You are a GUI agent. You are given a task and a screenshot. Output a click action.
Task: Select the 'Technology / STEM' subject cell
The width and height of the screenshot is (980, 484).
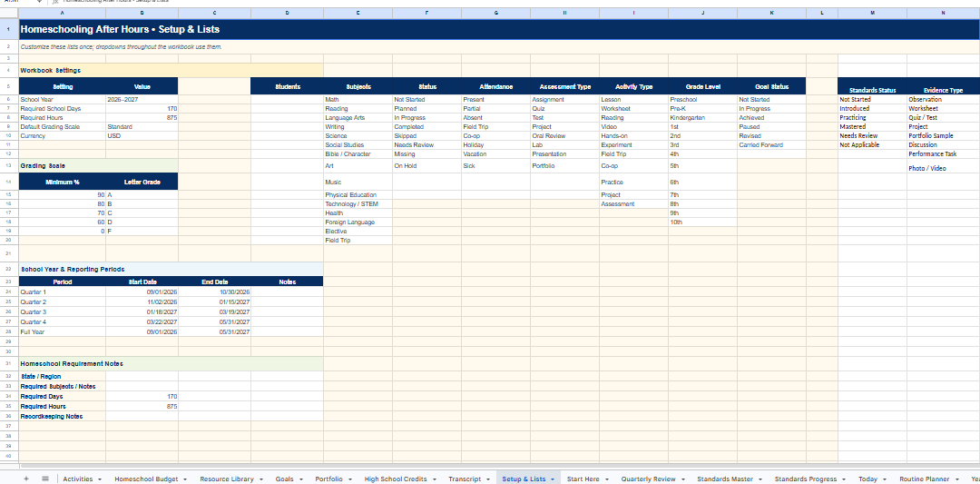(358, 203)
